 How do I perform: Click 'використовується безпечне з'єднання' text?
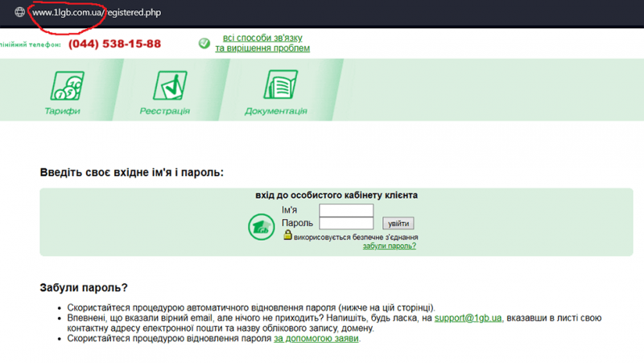[x=356, y=237]
